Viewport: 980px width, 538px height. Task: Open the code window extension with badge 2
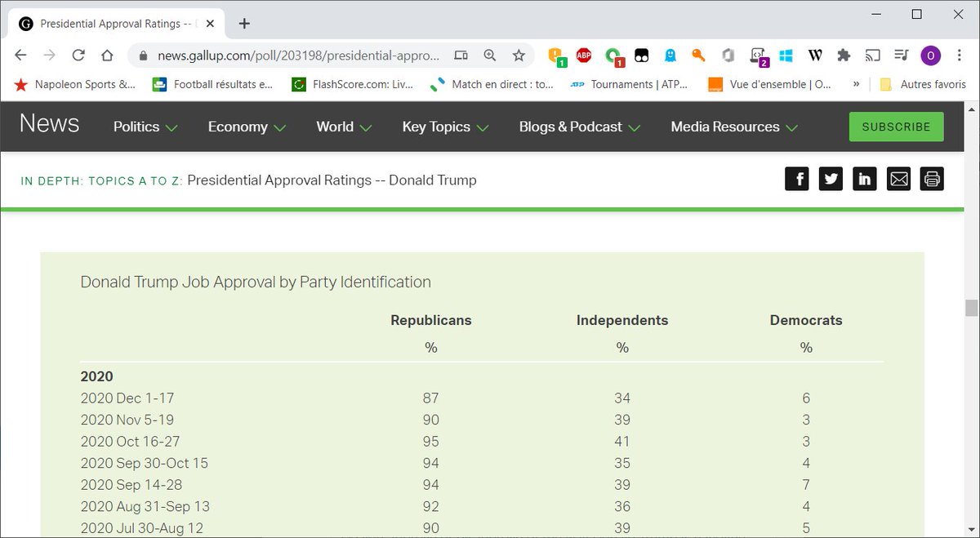click(758, 56)
